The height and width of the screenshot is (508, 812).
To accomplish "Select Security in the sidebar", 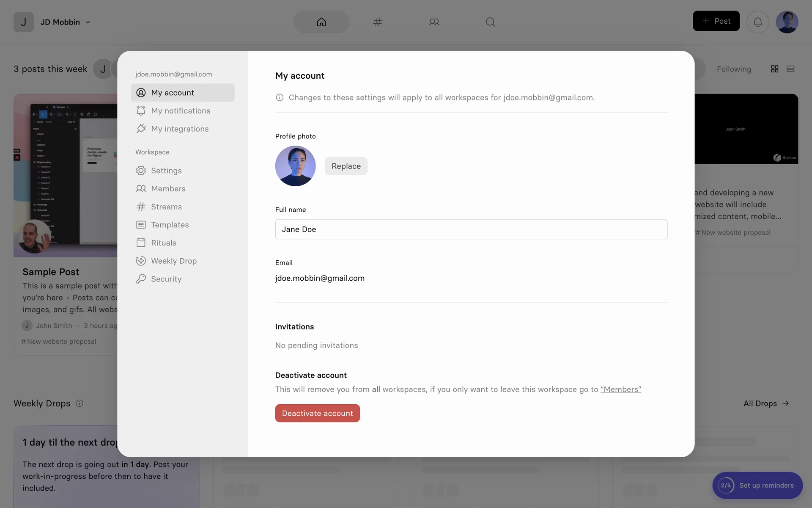I will (166, 279).
